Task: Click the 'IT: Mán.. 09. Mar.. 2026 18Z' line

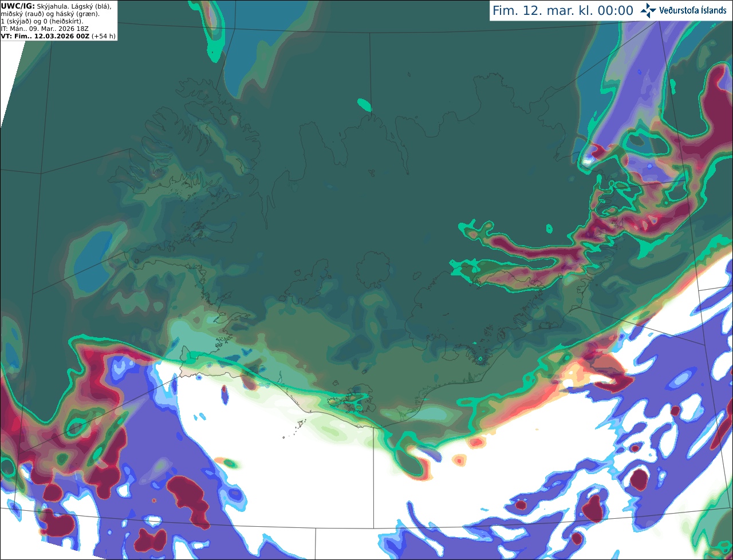Action: (44, 29)
